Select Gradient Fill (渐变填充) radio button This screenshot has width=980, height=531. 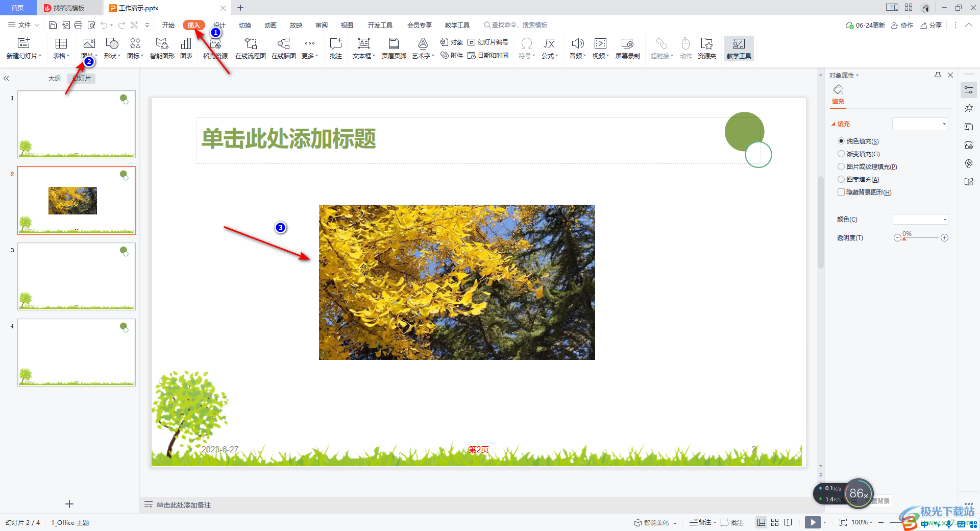(841, 154)
